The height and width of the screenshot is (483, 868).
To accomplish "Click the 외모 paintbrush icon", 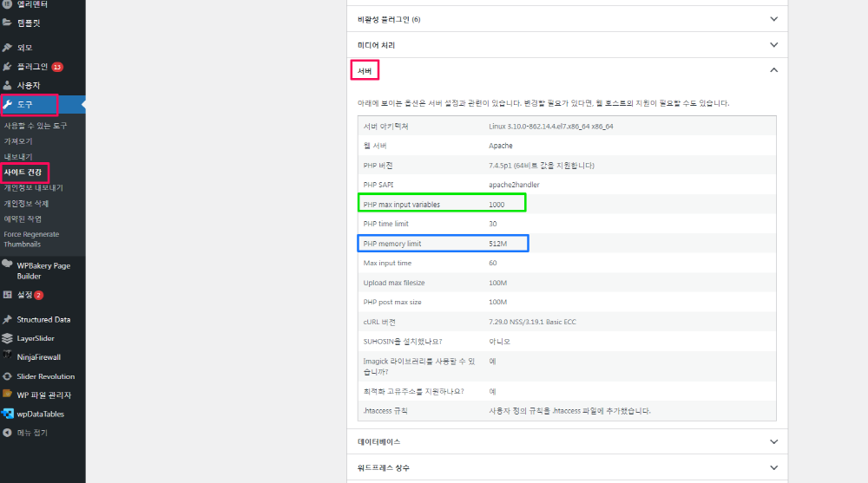I will coord(7,48).
